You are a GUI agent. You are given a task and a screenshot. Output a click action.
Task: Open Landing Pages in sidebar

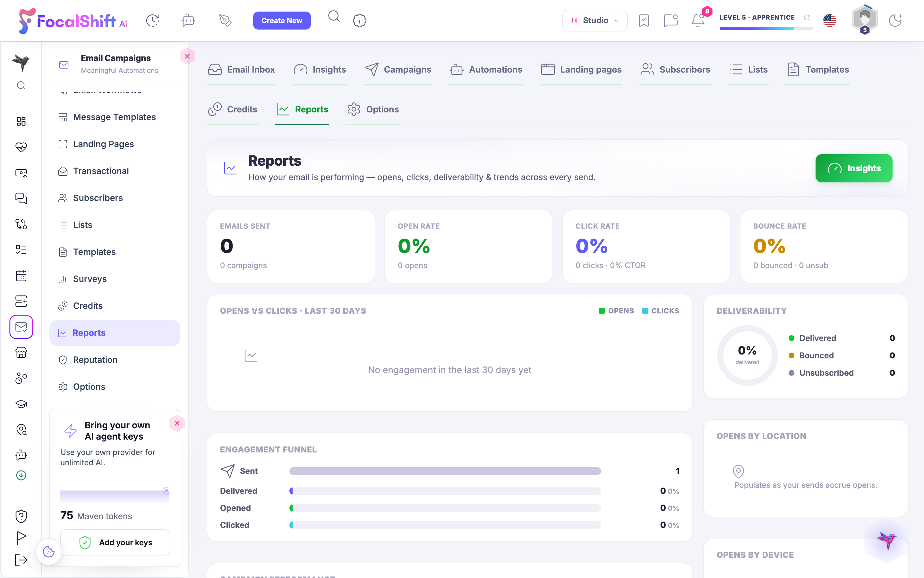[x=115, y=144]
